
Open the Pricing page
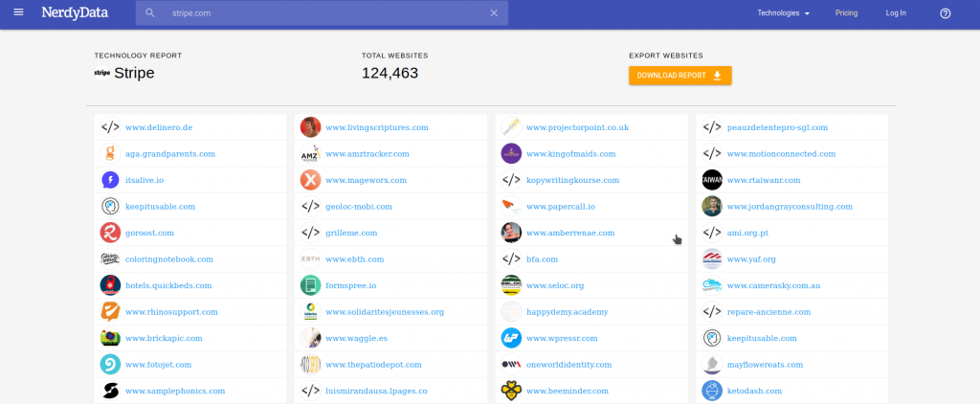click(846, 12)
